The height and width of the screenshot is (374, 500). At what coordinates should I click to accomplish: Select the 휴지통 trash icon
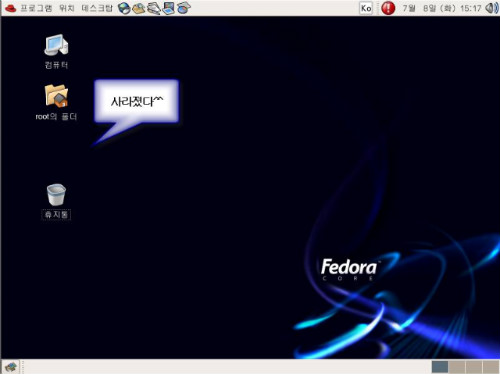click(x=56, y=195)
